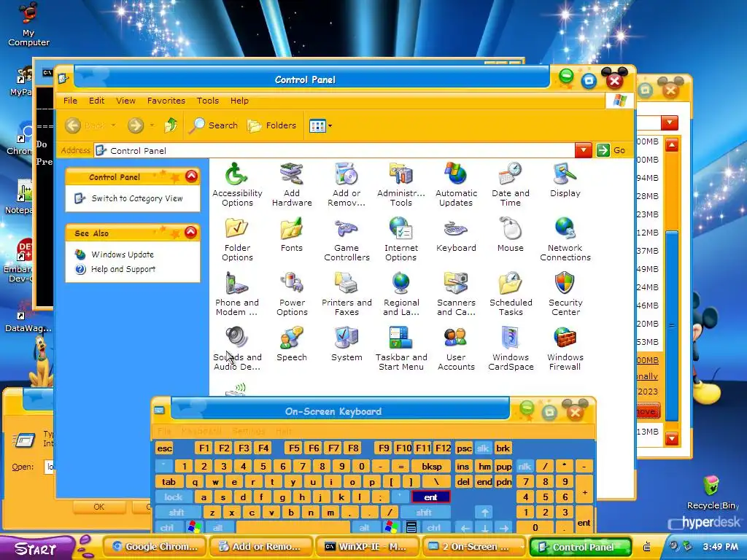The height and width of the screenshot is (560, 747).
Task: Open Windows CardSpace icon
Action: point(510,349)
